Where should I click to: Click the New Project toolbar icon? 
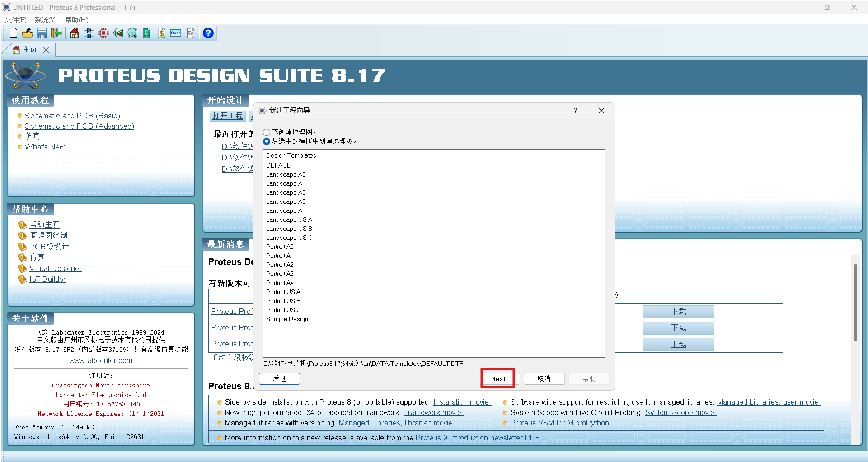pos(14,33)
